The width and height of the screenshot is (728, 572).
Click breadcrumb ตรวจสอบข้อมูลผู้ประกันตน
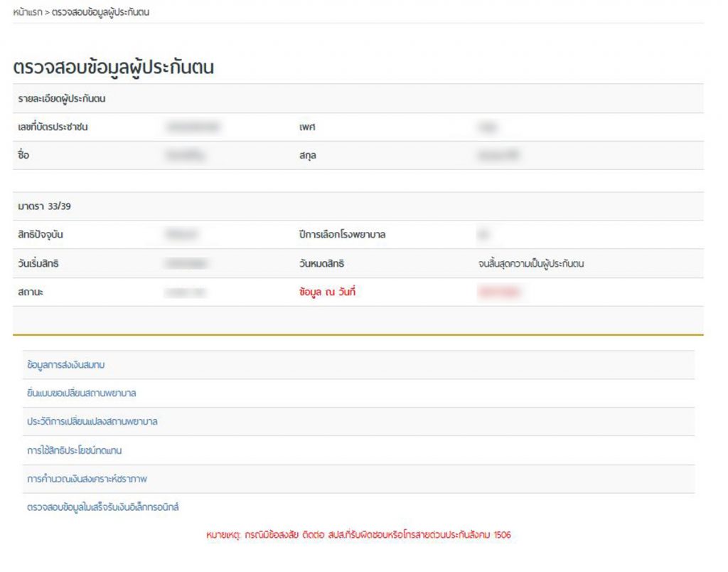[x=100, y=12]
